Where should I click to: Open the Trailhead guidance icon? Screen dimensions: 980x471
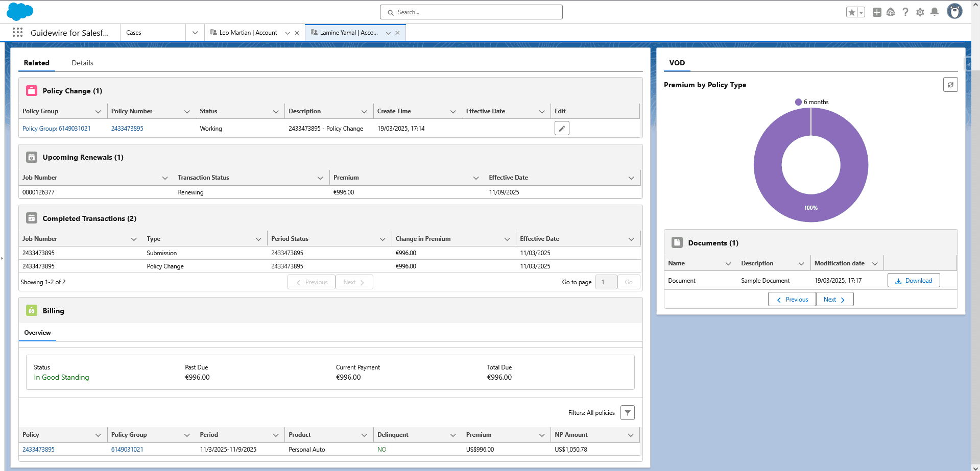(891, 12)
